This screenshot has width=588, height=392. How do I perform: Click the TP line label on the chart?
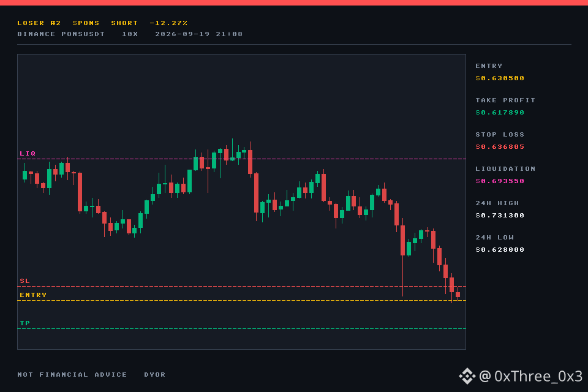tap(24, 323)
